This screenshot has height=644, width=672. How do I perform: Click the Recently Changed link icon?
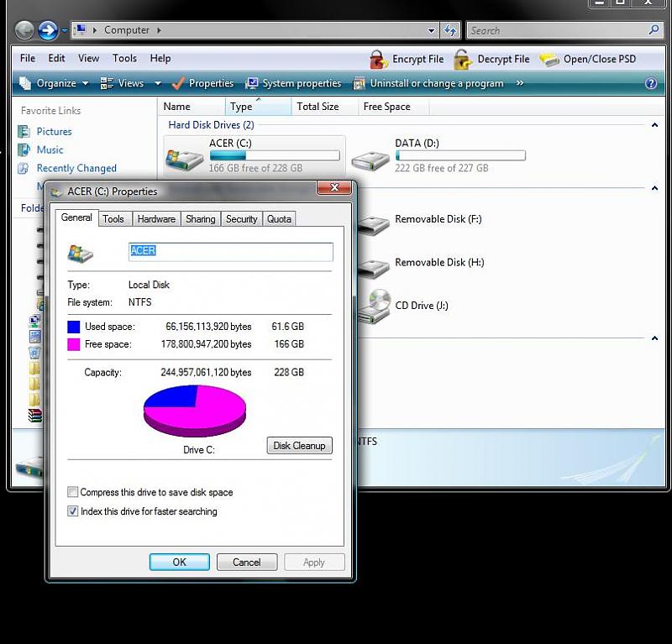coord(24,168)
